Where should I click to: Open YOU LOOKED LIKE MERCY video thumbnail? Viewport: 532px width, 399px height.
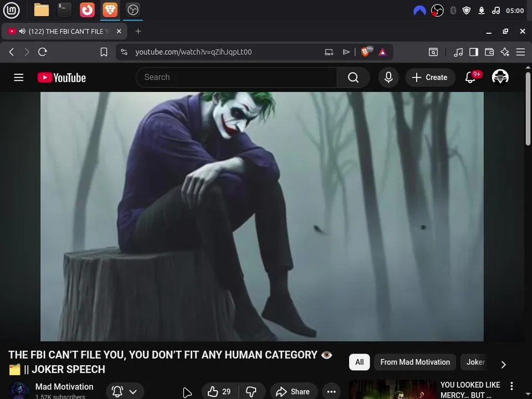392,390
